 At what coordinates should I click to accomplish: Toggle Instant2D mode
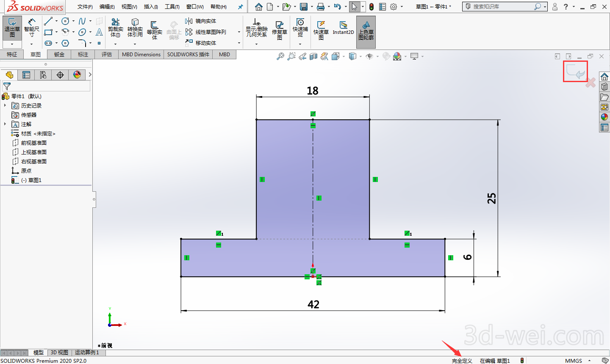(343, 28)
